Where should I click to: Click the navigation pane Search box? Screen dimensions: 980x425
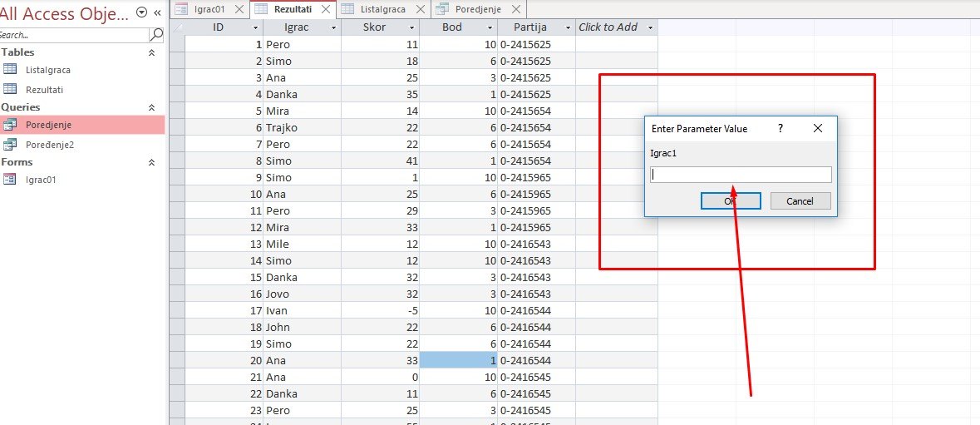click(x=74, y=35)
